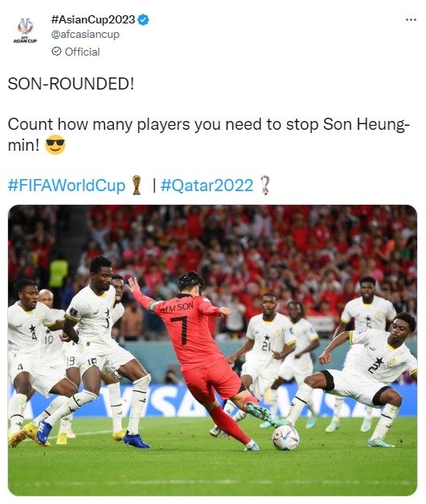Open the three-dot more options menu

tap(411, 20)
